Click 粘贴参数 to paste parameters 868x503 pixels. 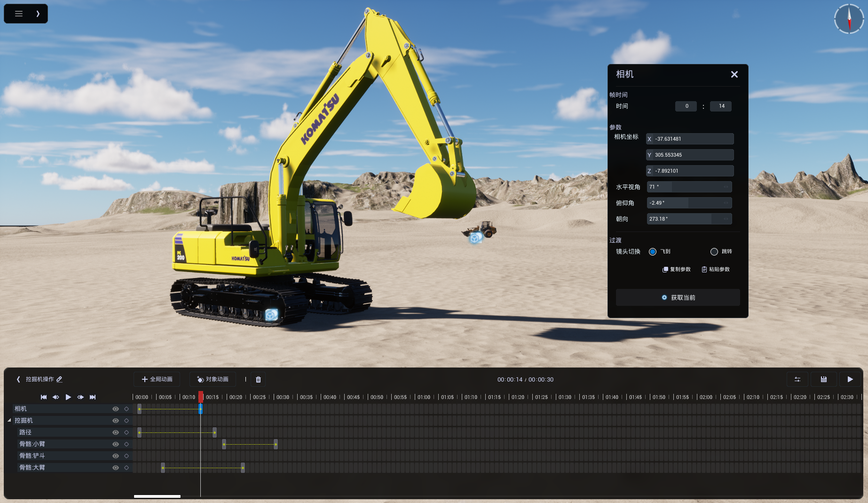click(716, 270)
